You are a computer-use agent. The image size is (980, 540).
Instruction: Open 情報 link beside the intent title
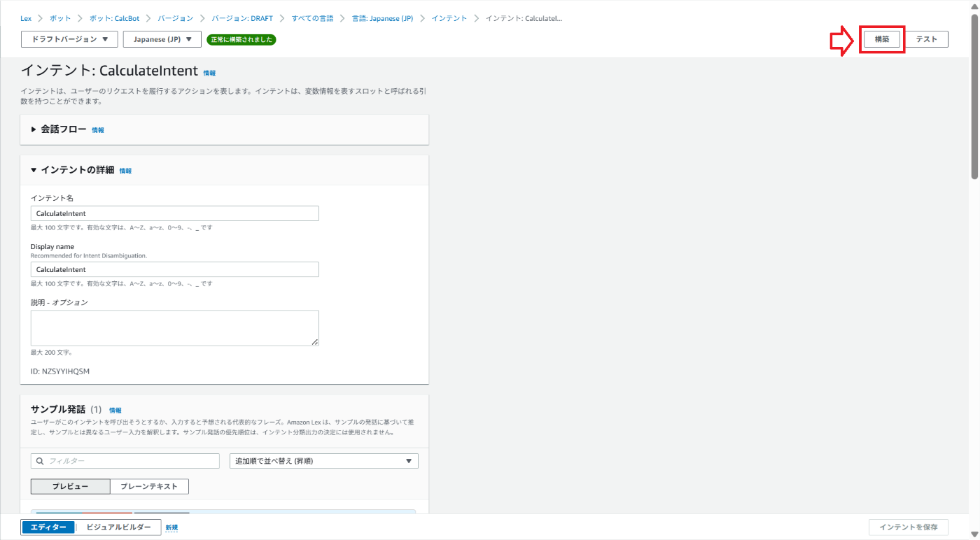click(209, 73)
